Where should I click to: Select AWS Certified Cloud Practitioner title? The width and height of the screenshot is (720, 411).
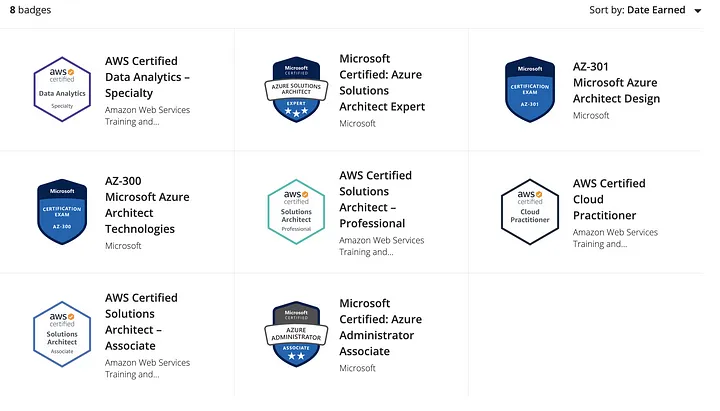[609, 199]
